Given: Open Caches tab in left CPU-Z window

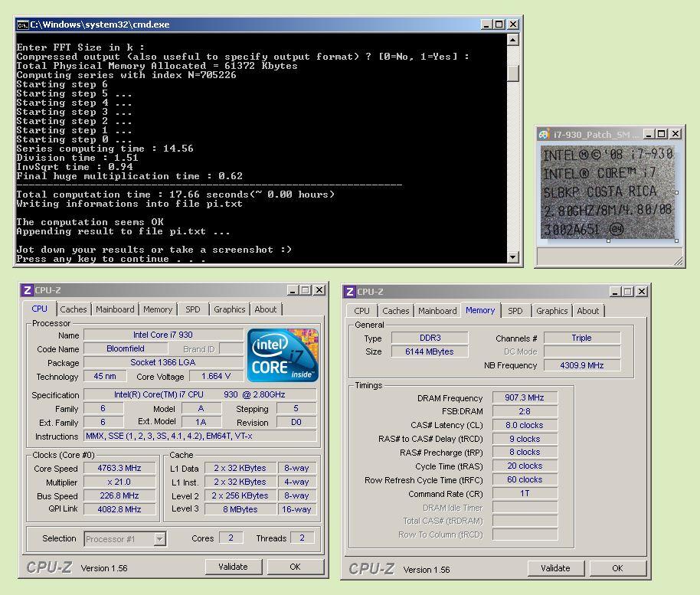Looking at the screenshot, I should coord(74,309).
